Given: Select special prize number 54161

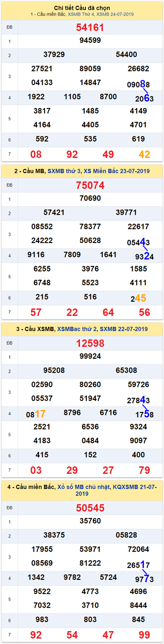Looking at the screenshot, I should tap(90, 27).
